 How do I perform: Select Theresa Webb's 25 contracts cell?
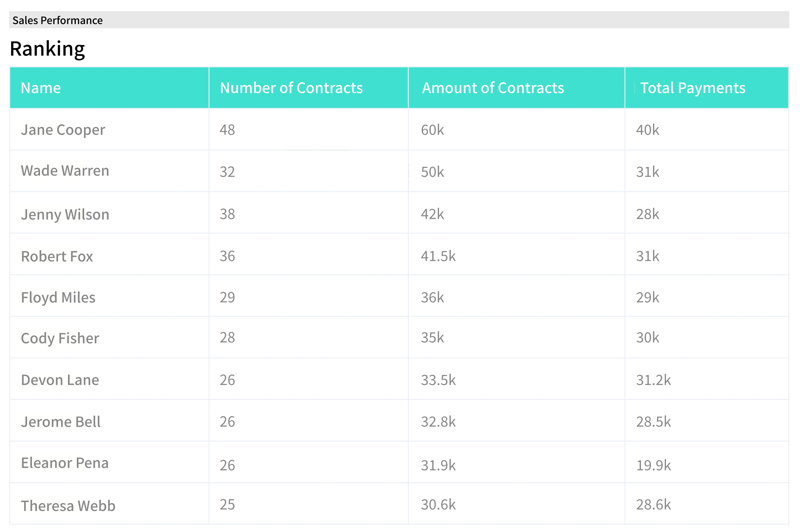pos(227,505)
